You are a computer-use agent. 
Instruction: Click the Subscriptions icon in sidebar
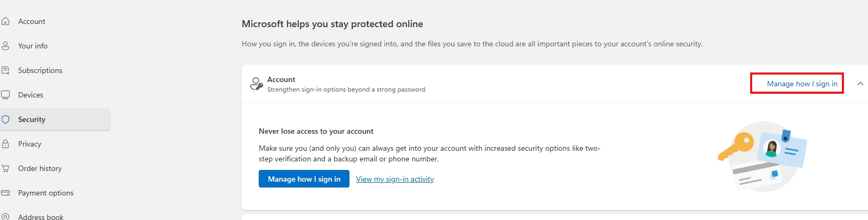(5, 70)
